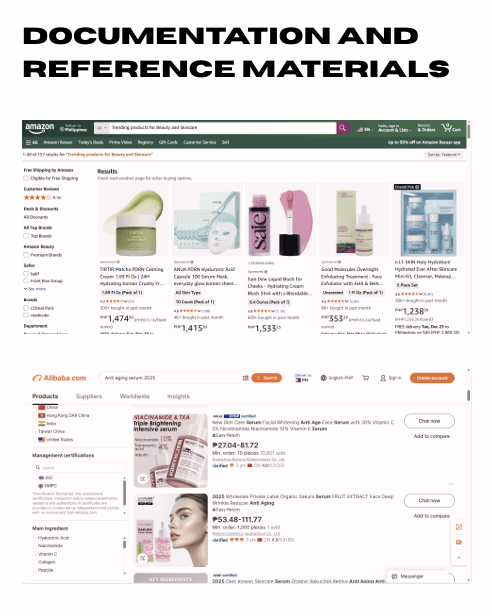Viewport: 492px width, 616px height.
Task: Click the Alibaba search input field
Action: (x=172, y=378)
